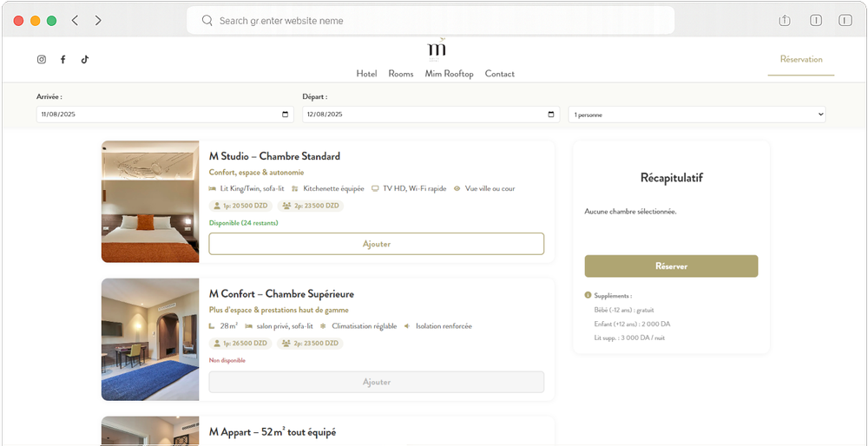Expand the '1 personne' guests dropdown
Image resolution: width=868 pixels, height=446 pixels.
[x=697, y=115]
